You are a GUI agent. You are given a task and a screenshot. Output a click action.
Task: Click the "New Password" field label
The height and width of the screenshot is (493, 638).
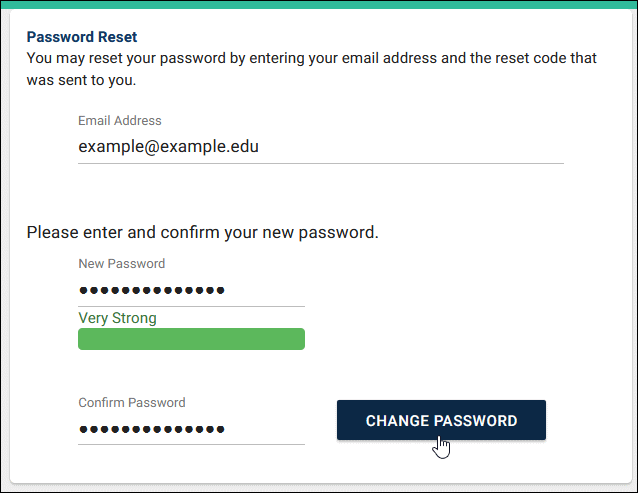pos(121,264)
